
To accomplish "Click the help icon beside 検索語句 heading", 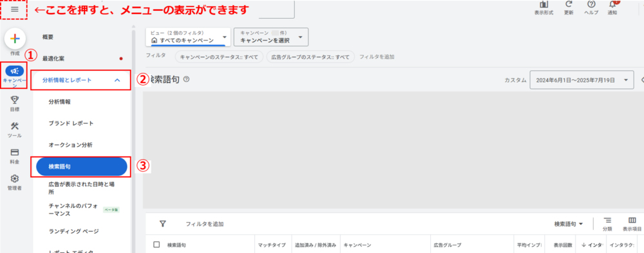I will [x=187, y=80].
